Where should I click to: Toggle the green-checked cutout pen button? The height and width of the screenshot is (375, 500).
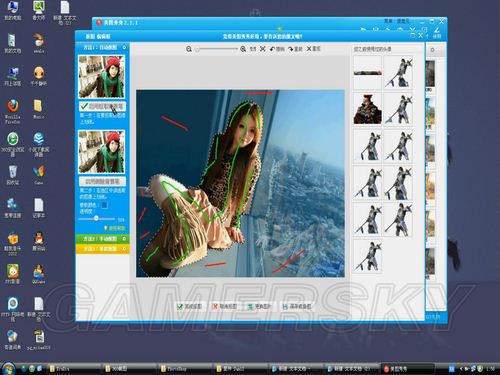coord(102,106)
